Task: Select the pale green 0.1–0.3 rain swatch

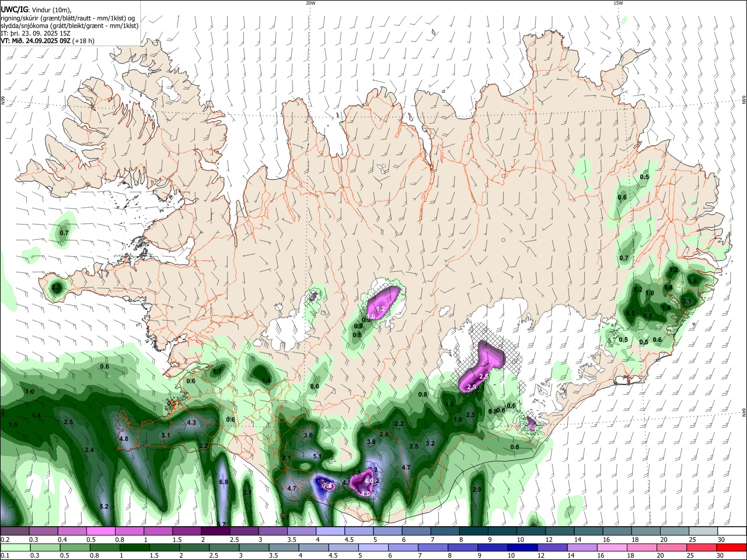Action: coord(15,547)
